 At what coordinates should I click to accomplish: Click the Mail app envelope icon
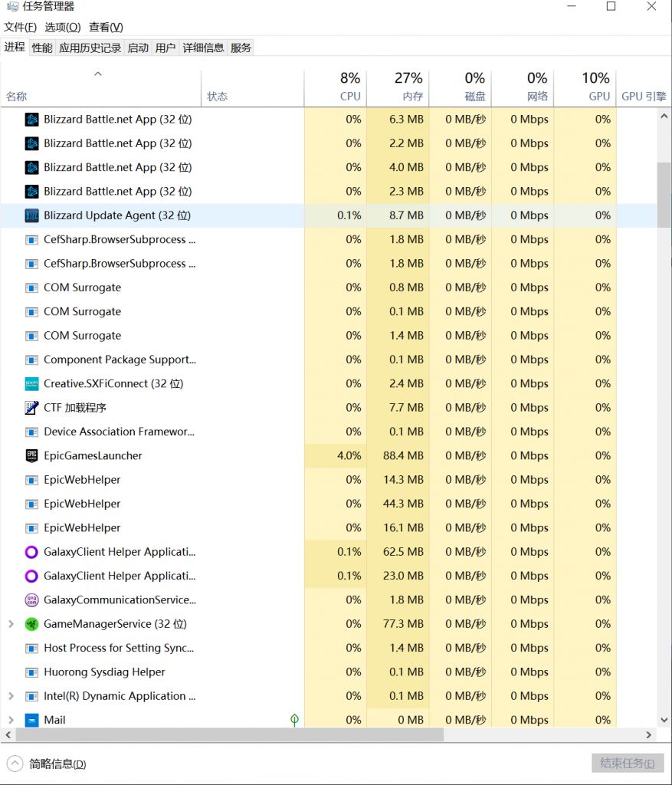[x=31, y=721]
